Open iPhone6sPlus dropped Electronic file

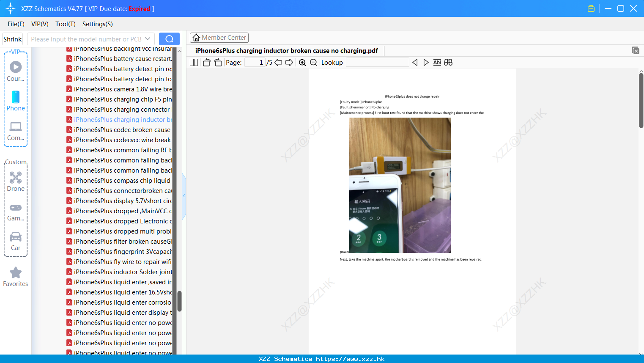(x=119, y=221)
